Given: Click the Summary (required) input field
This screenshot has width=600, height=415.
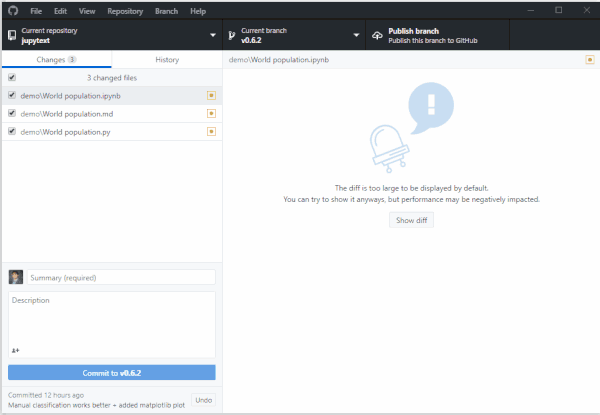Looking at the screenshot, I should (x=121, y=277).
